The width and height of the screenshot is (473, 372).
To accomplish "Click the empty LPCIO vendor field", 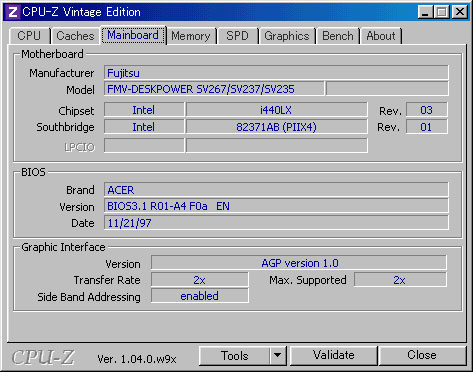I will [x=144, y=146].
